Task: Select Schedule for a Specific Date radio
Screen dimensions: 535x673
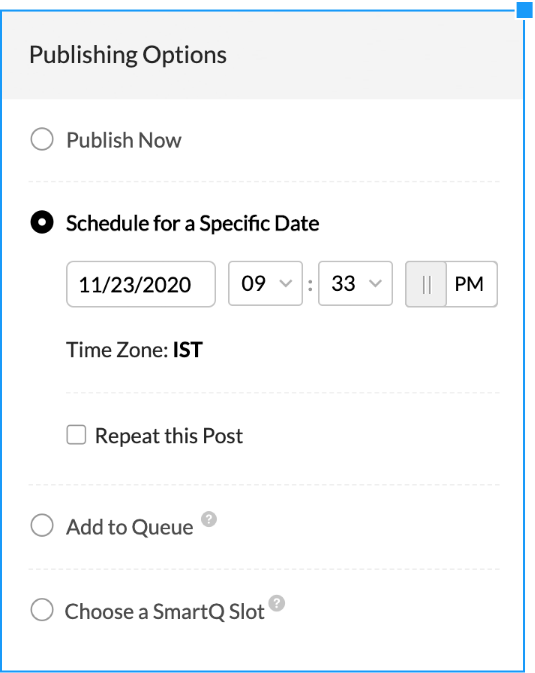Action: pyautogui.click(x=42, y=222)
